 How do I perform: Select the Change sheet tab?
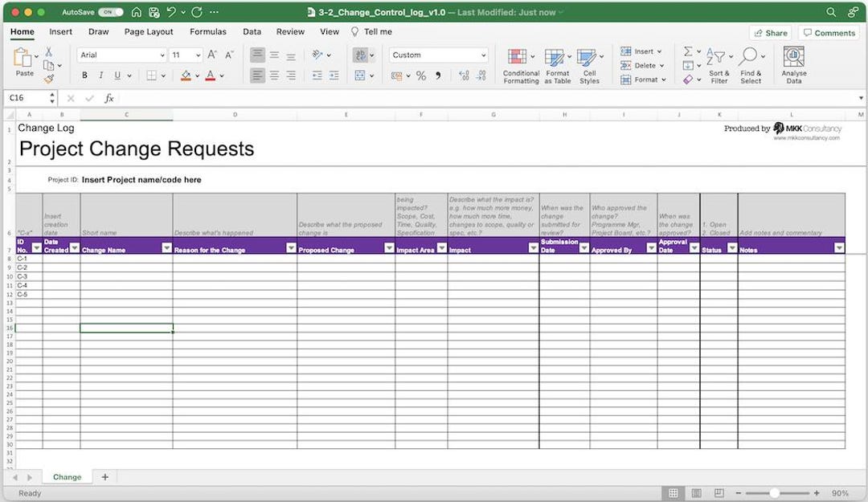[x=67, y=477]
